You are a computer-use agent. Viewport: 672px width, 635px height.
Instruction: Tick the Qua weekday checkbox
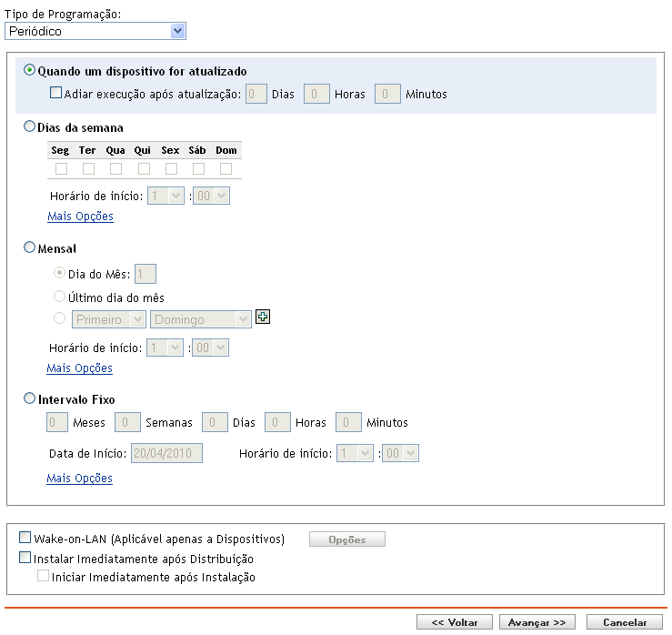(115, 168)
